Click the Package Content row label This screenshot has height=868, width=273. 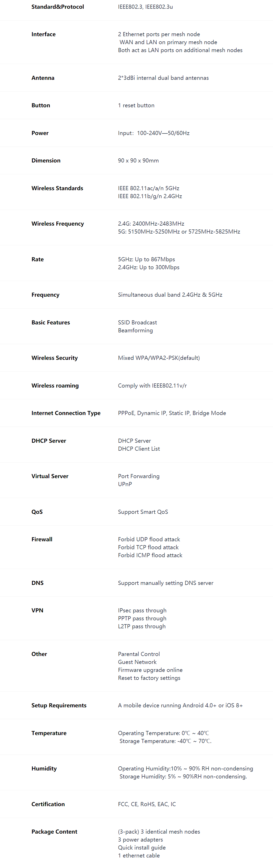pos(54,832)
